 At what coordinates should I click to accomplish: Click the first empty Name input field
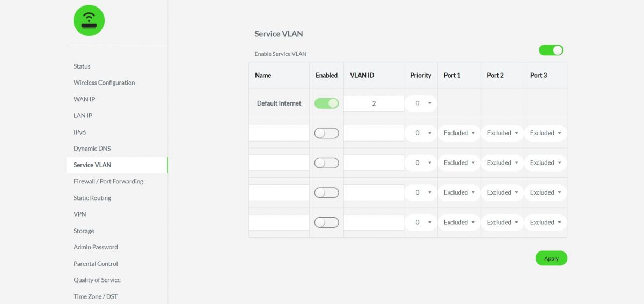[279, 133]
